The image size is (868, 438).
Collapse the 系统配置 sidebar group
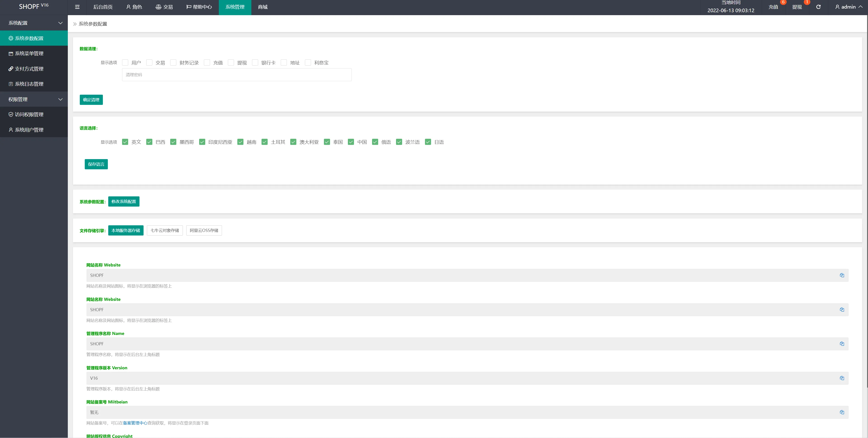click(34, 23)
